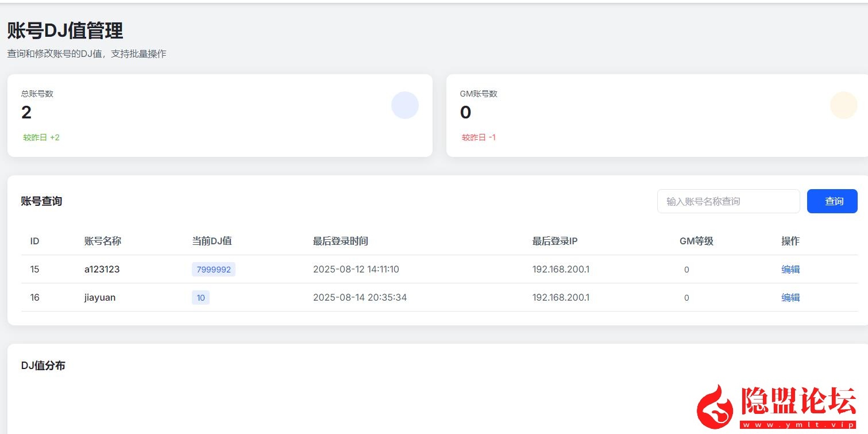Click the www.ymlt.vip watermark text
Viewport: 868px width, 434px height.
point(798,425)
